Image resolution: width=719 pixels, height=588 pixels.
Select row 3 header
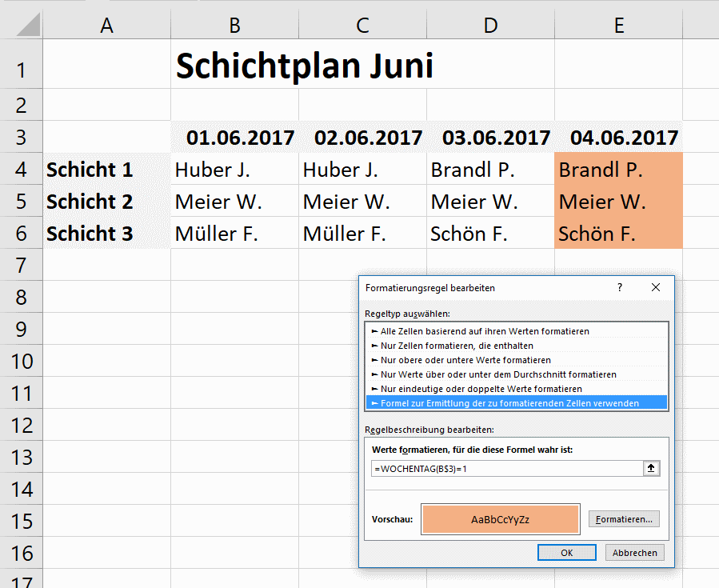(21, 137)
